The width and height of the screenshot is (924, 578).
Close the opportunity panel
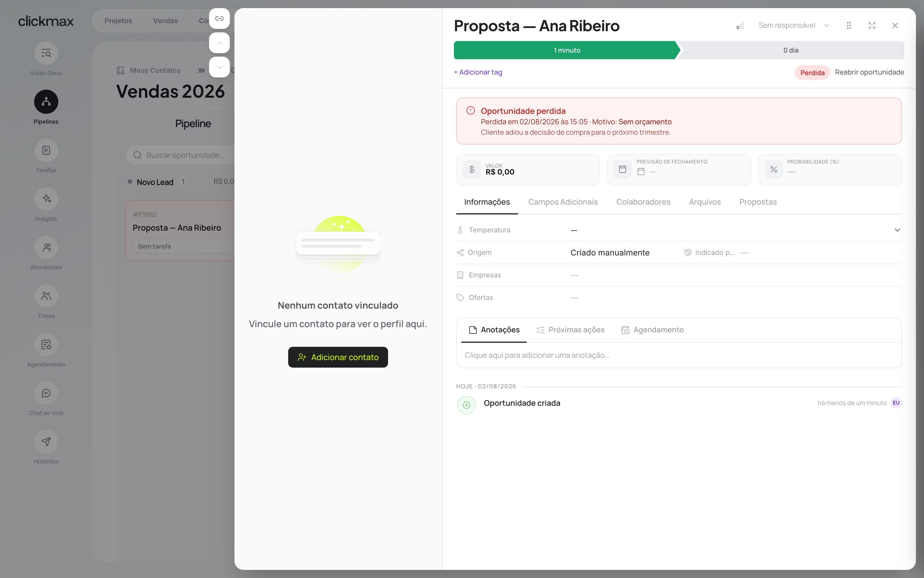tap(895, 26)
